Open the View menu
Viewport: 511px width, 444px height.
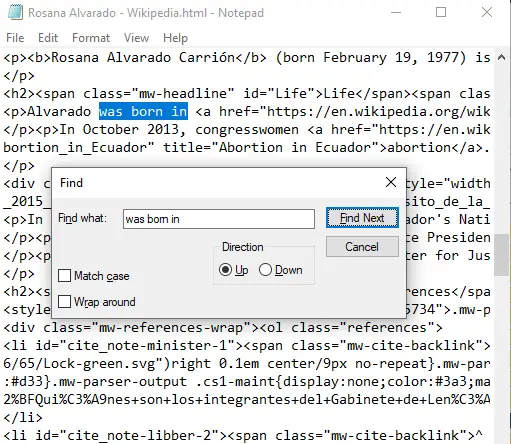(x=136, y=38)
